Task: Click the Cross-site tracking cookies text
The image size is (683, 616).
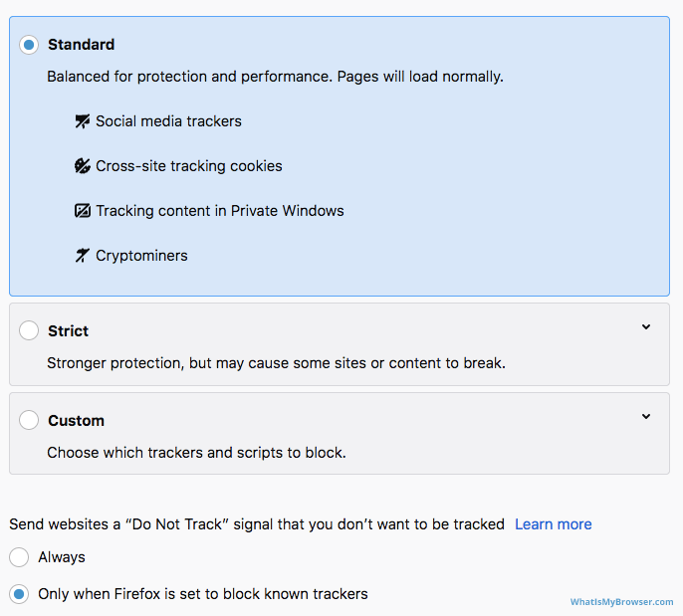Action: [189, 166]
